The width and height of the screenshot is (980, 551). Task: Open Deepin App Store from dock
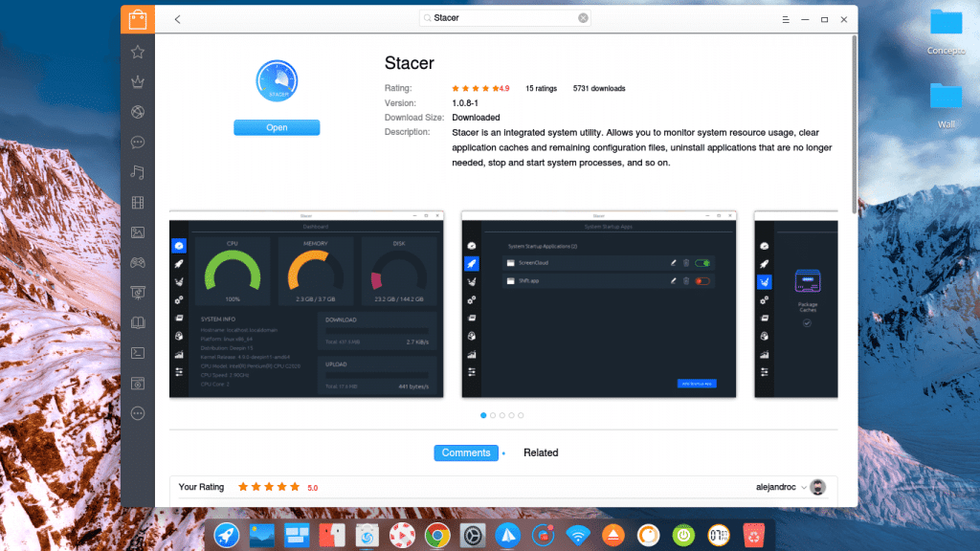click(x=367, y=536)
